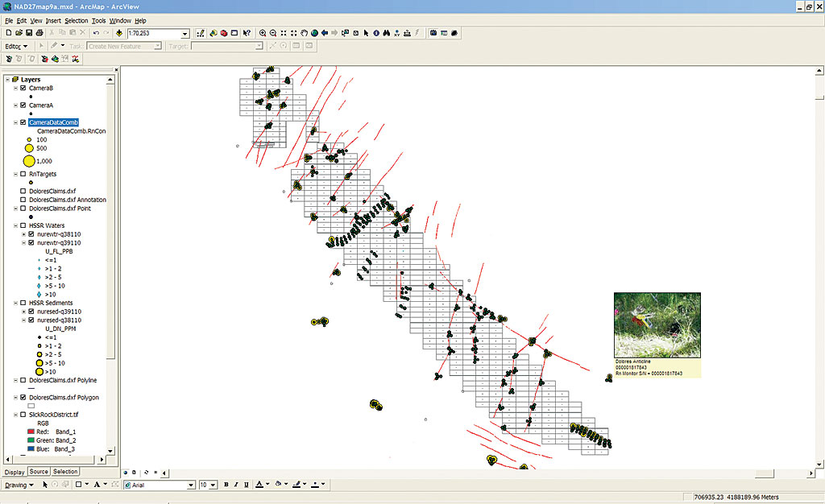Switch to the Selection tab
This screenshot has height=504, width=825.
click(x=65, y=472)
